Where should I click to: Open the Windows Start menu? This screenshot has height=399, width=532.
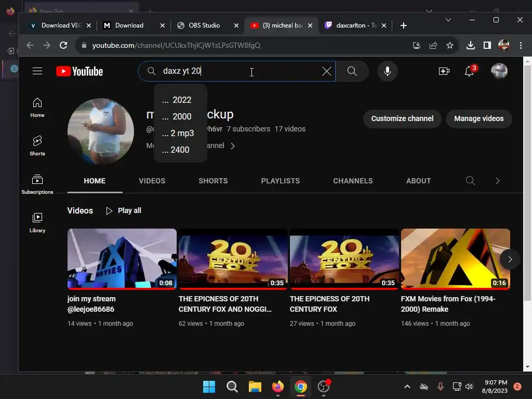point(209,387)
